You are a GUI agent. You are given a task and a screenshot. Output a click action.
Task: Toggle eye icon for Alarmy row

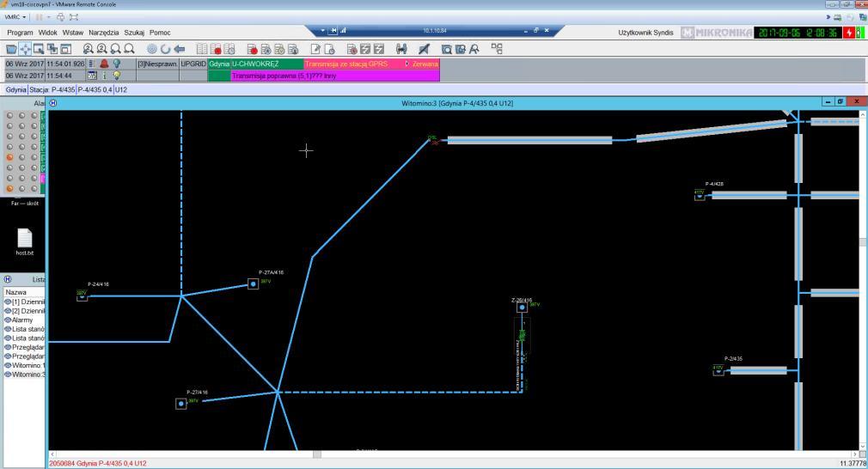8,320
